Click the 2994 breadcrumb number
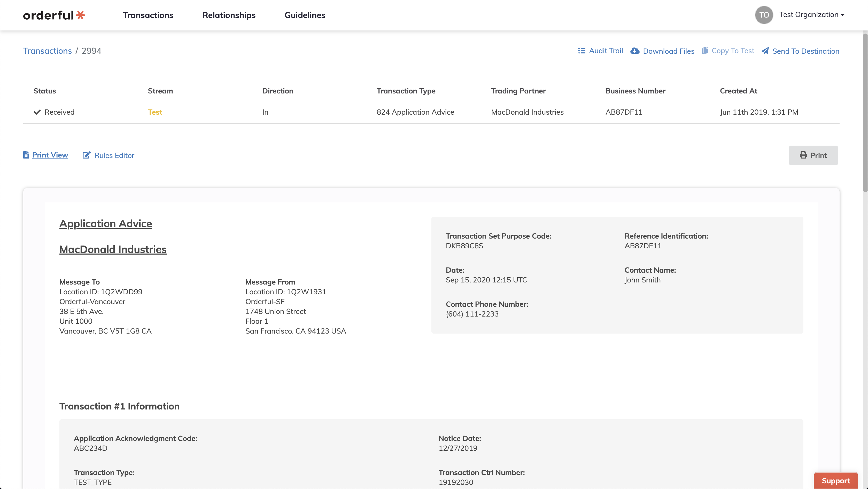Screen dimensions: 868x489 coord(91,51)
